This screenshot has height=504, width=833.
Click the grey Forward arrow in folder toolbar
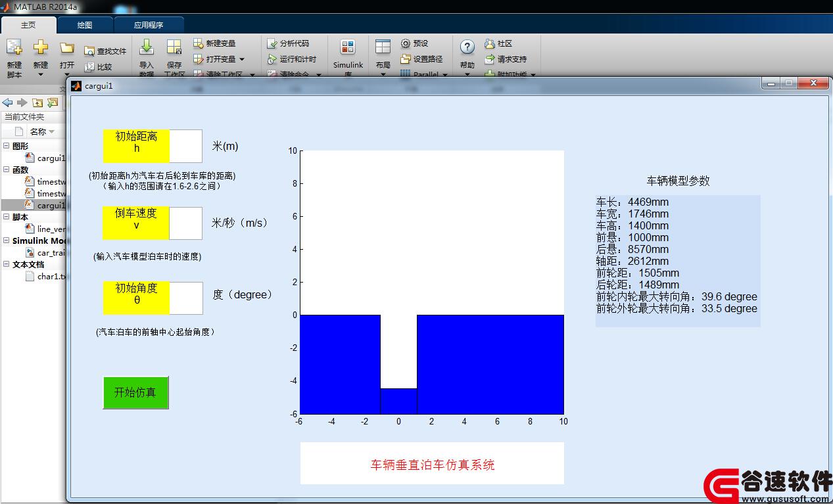22,103
